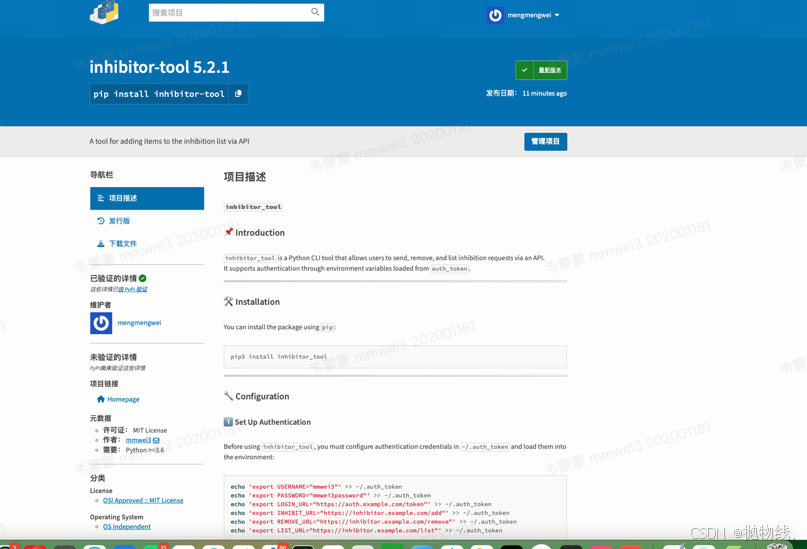Click the Set Up Authentication number icon
The image size is (807, 549).
pos(228,422)
